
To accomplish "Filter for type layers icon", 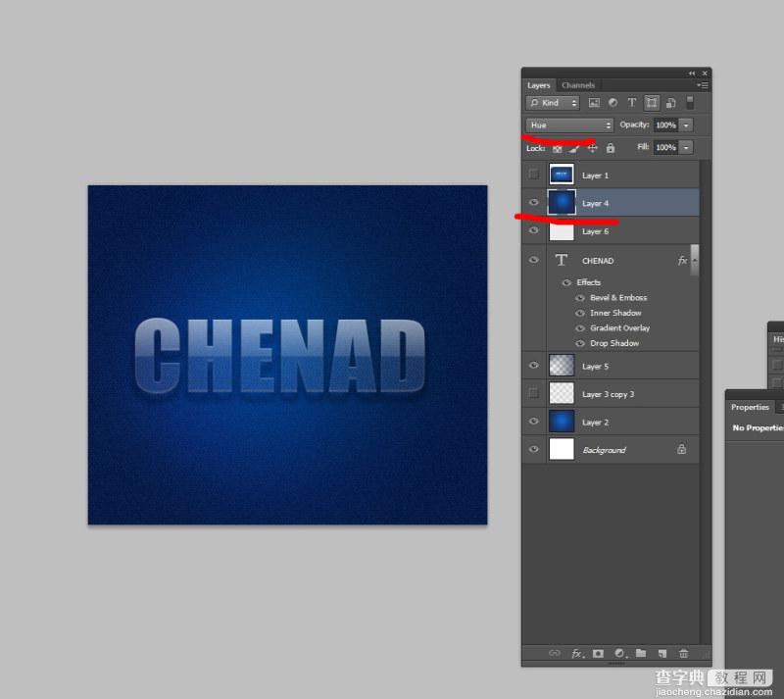I will 631,103.
